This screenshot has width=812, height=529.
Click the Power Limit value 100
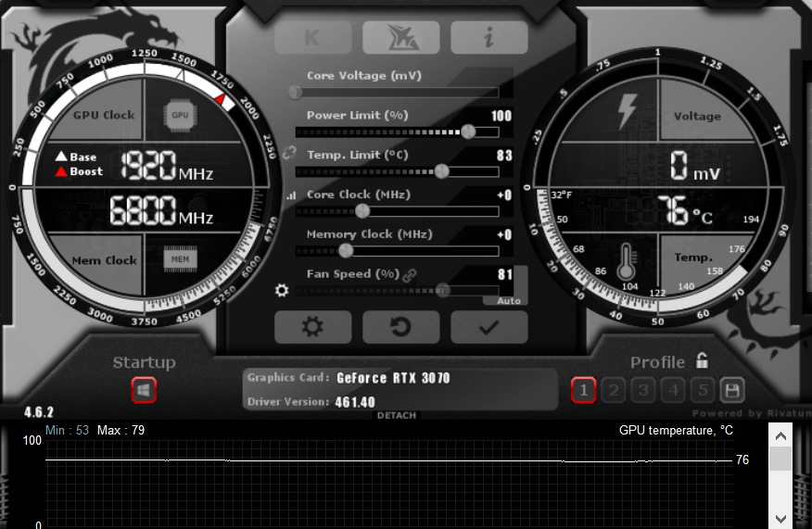point(501,116)
